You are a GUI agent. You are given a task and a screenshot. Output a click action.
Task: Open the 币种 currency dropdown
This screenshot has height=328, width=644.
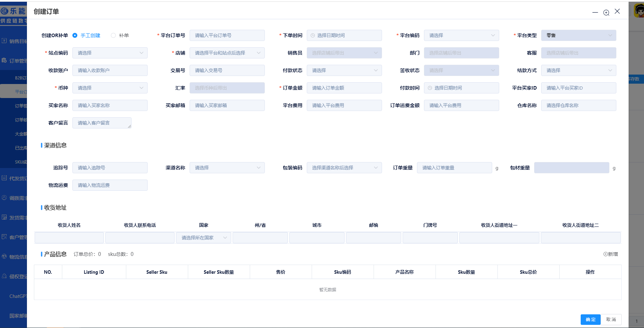pos(110,88)
